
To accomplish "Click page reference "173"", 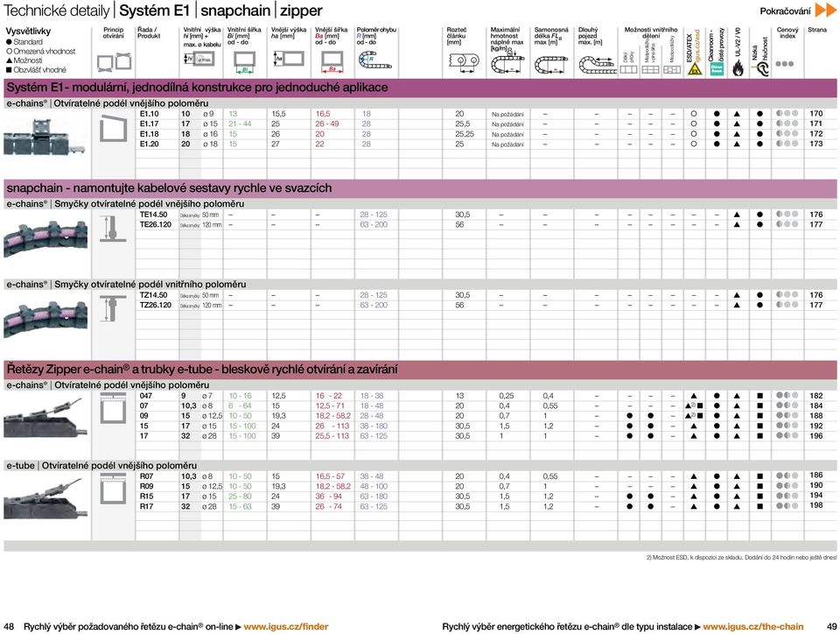I will (x=815, y=144).
